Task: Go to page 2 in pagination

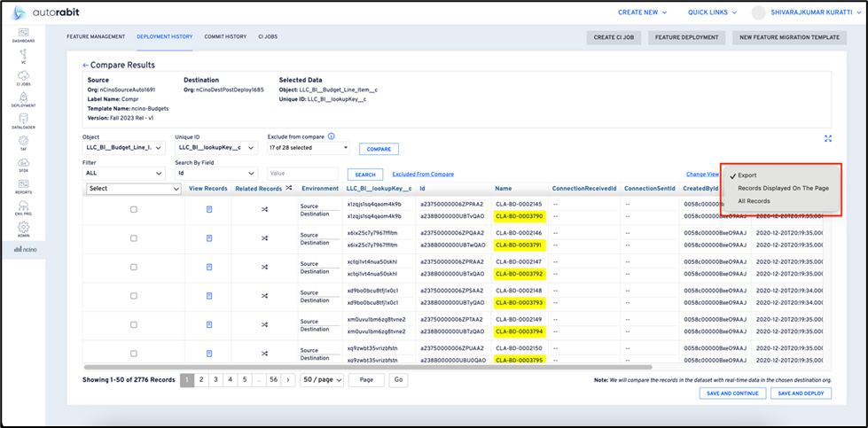Action: 201,380
